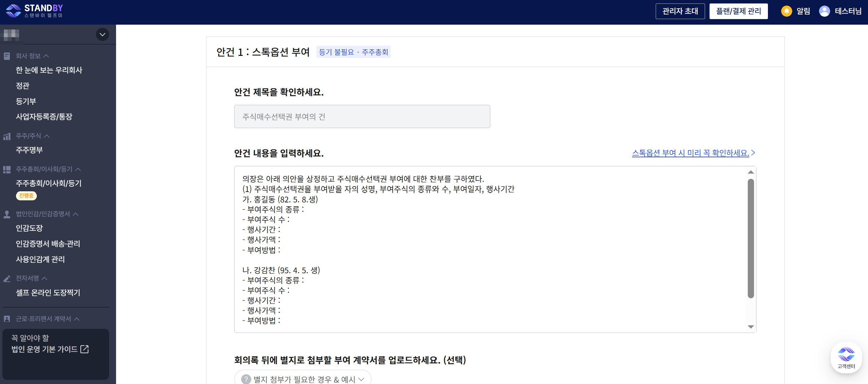Collapse the 주주총회/이사회/등기 section header

(x=78, y=169)
